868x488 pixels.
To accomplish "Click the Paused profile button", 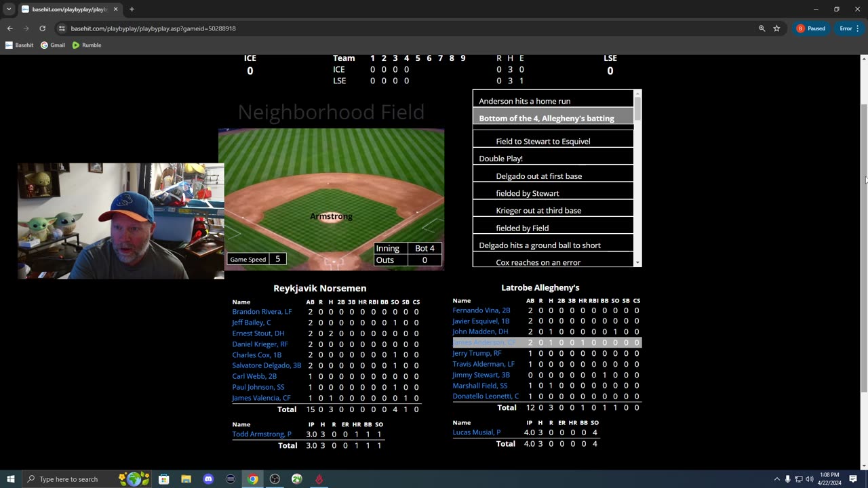I will 811,28.
